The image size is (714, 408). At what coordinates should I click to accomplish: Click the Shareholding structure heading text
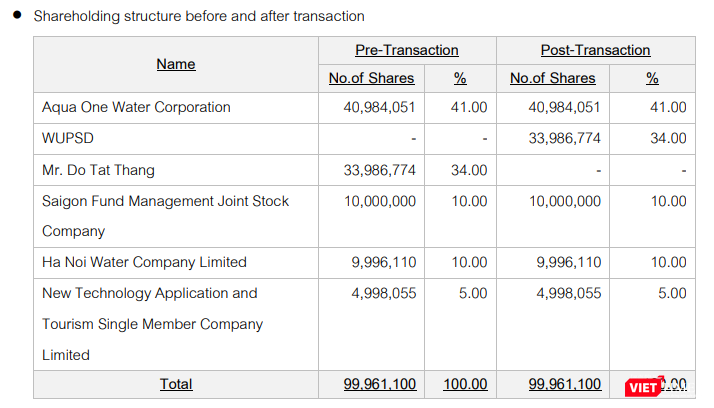point(199,16)
